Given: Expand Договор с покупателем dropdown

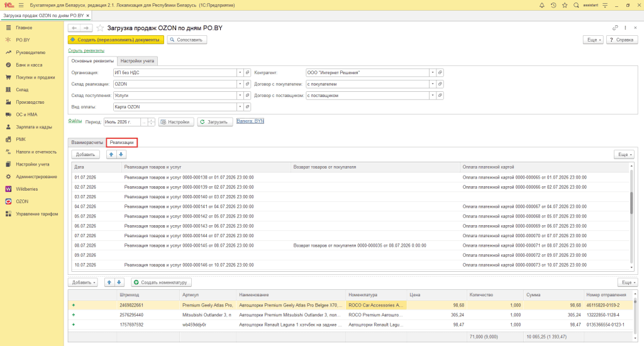Looking at the screenshot, I should tap(433, 84).
